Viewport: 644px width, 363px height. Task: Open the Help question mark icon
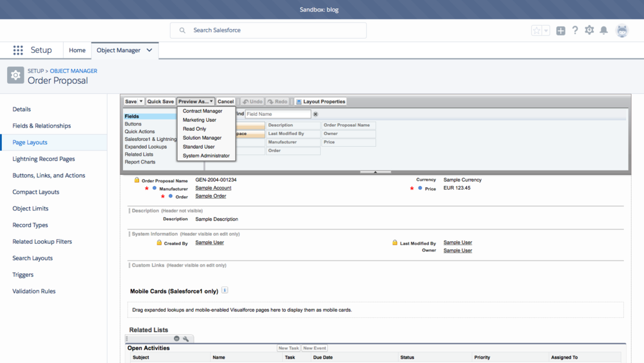pos(575,30)
